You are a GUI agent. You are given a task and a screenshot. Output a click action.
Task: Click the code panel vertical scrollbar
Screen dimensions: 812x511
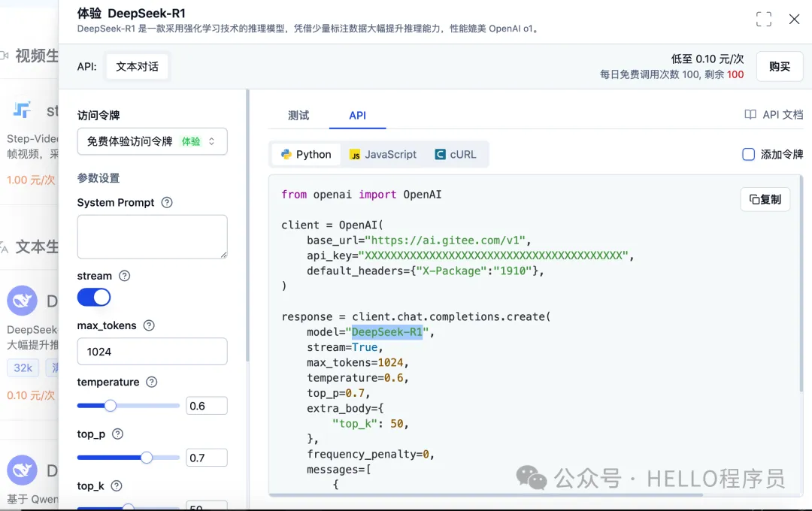click(801, 285)
